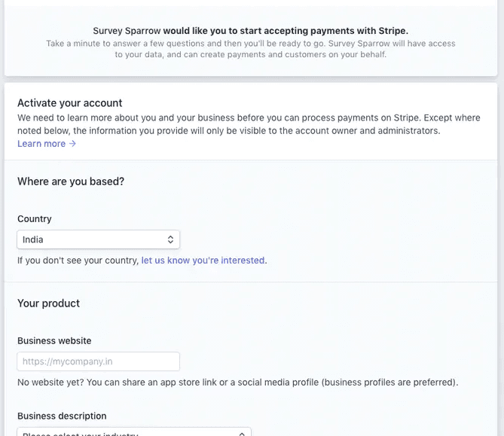This screenshot has height=436, width=504.
Task: Open the Country dropdown showing India
Action: click(x=98, y=239)
